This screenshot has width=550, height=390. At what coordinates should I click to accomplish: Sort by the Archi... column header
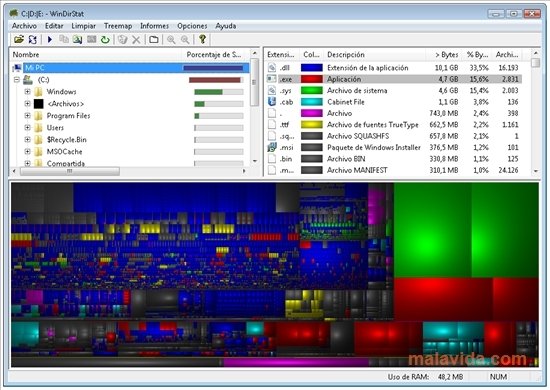click(x=507, y=55)
